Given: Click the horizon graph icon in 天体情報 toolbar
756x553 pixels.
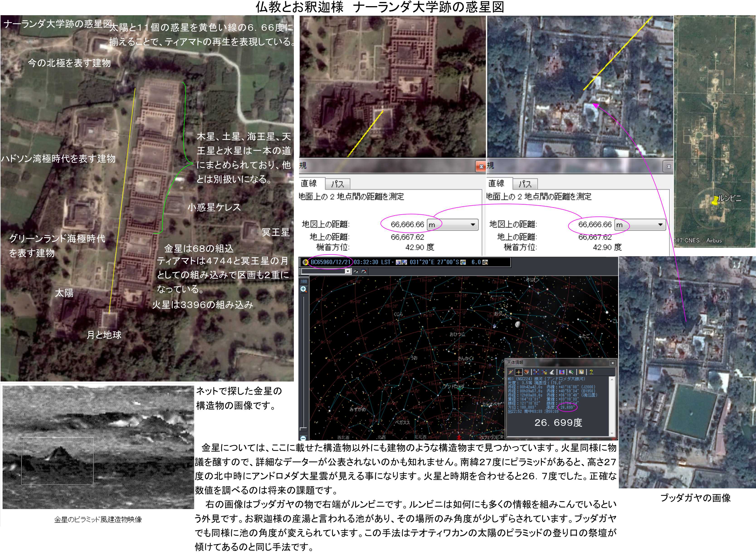Looking at the screenshot, I should click(x=562, y=372).
